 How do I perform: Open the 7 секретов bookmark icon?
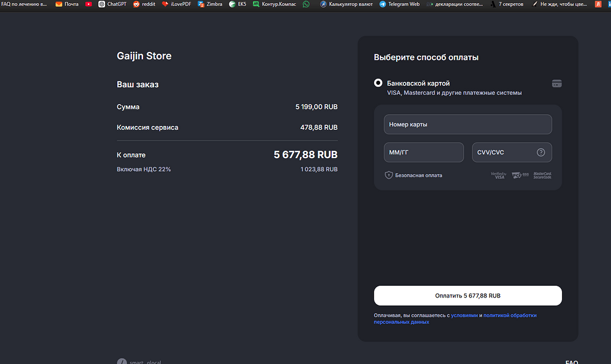point(493,4)
